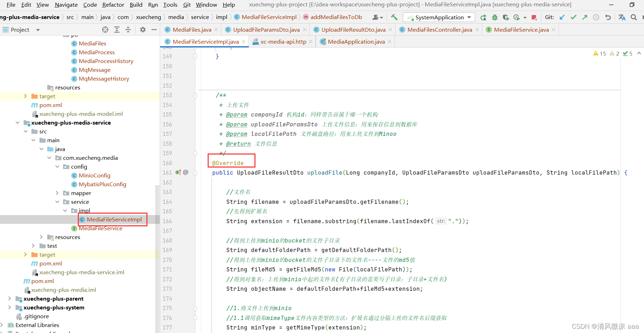Update project via blue Git arrow

[x=562, y=17]
